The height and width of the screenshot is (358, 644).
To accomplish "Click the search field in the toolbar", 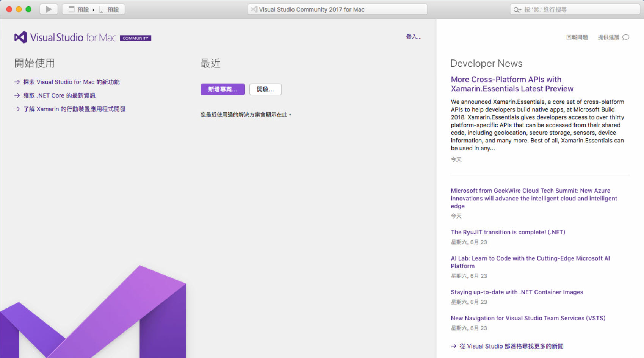I will (575, 9).
